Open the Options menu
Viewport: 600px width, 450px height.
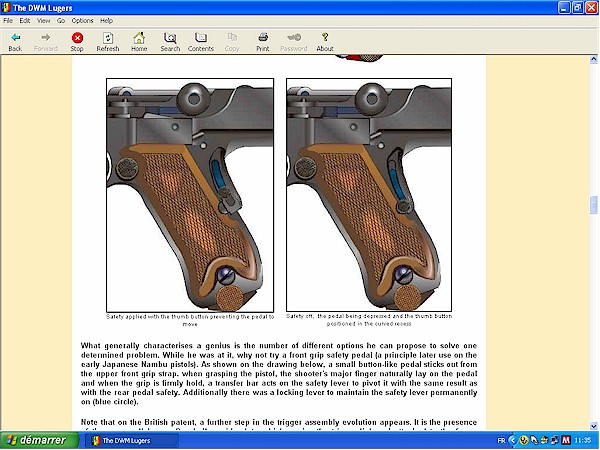(x=82, y=21)
